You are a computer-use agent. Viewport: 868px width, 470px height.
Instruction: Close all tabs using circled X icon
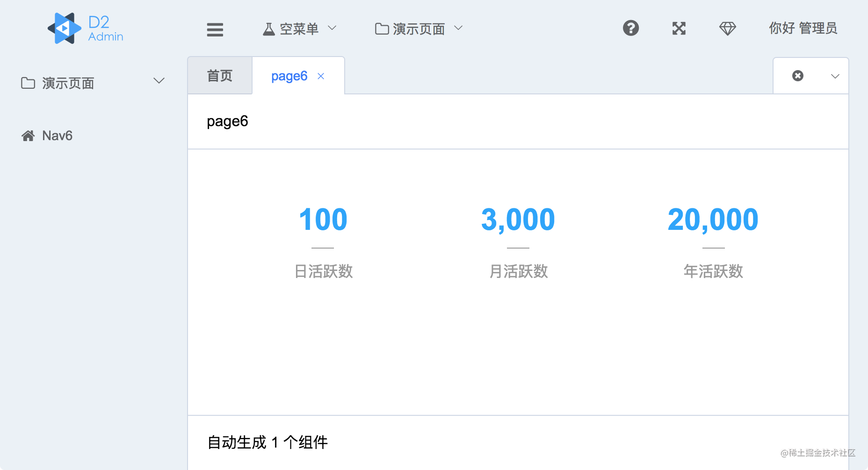(798, 76)
